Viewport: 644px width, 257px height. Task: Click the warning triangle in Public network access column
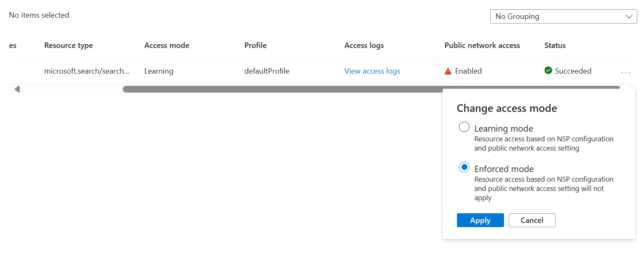(448, 71)
